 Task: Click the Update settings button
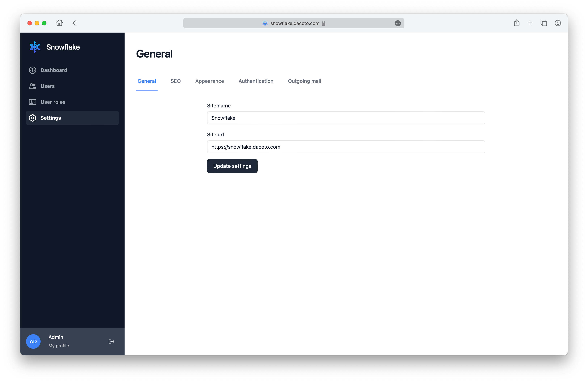232,166
